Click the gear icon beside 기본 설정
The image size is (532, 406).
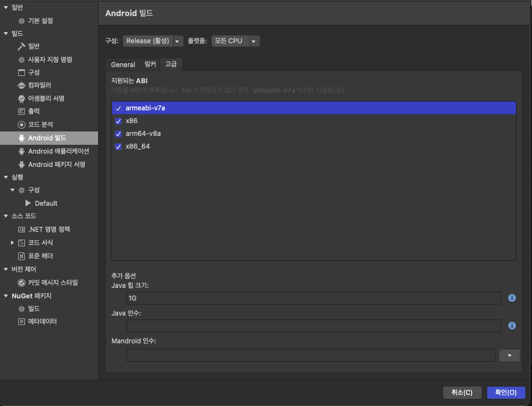[x=22, y=21]
